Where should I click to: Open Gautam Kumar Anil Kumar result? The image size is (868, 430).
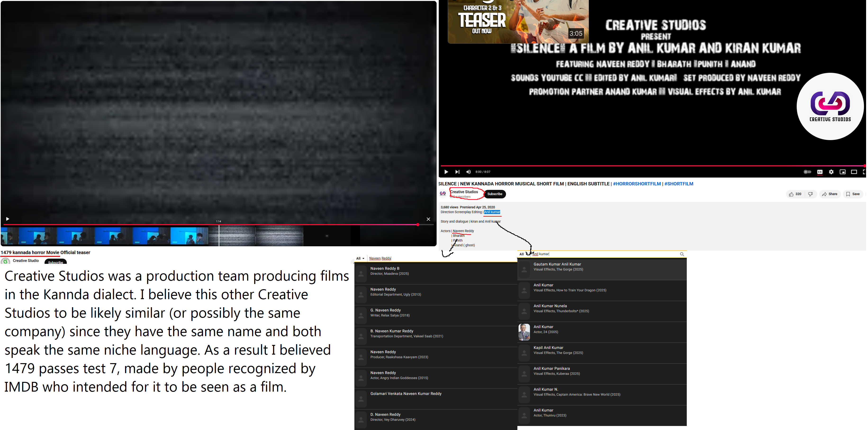pos(602,270)
